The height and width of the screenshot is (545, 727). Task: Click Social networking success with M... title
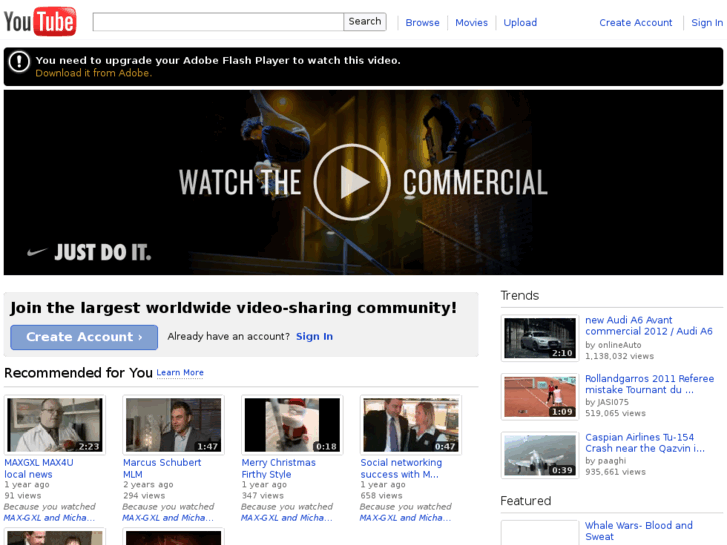(x=401, y=468)
